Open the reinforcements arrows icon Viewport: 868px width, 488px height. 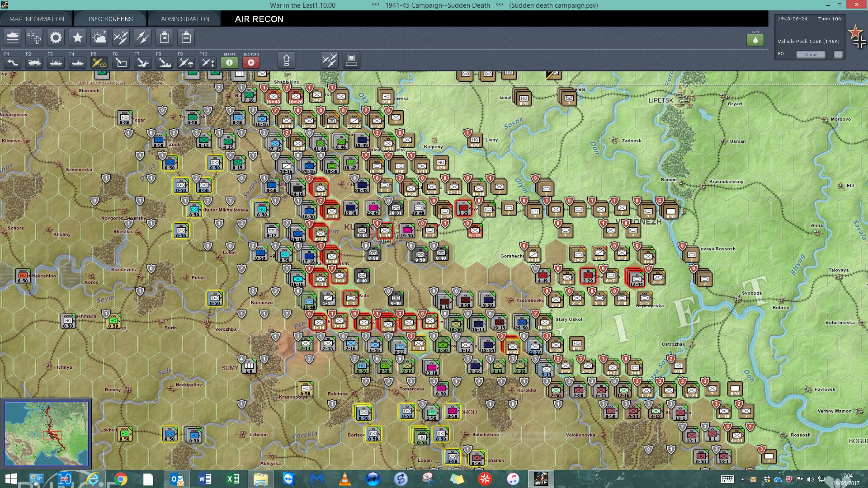pos(142,38)
